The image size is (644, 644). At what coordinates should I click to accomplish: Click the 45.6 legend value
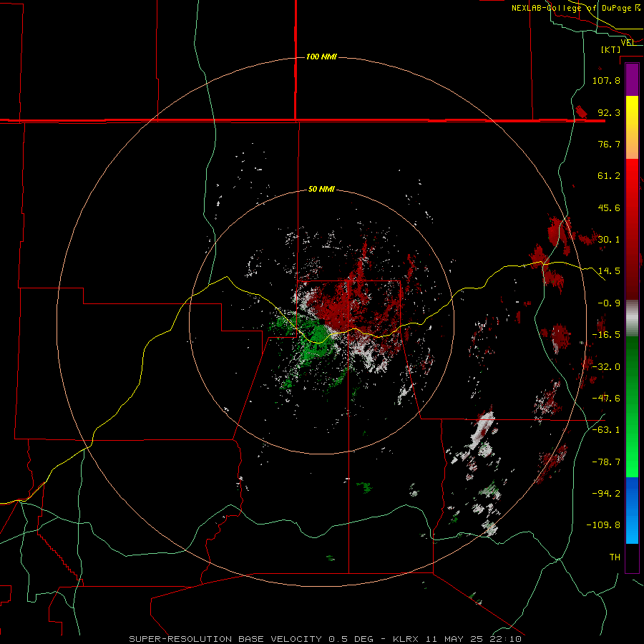pyautogui.click(x=609, y=208)
